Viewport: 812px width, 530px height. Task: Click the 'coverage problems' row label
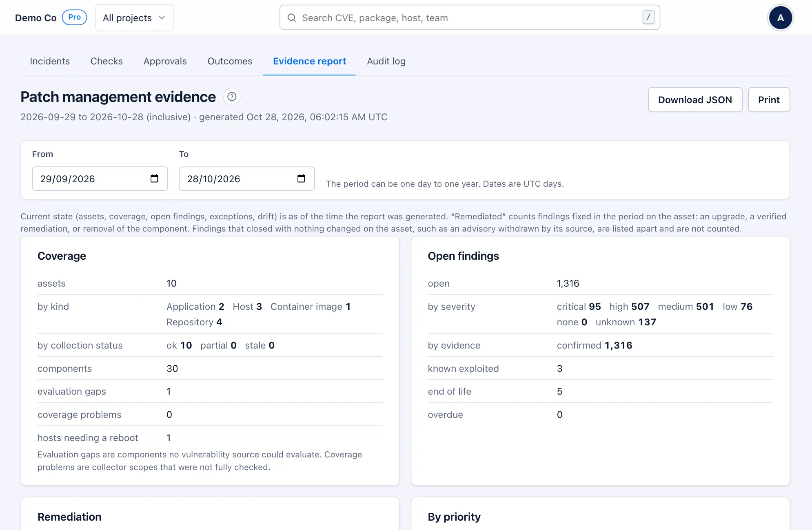[x=79, y=415]
